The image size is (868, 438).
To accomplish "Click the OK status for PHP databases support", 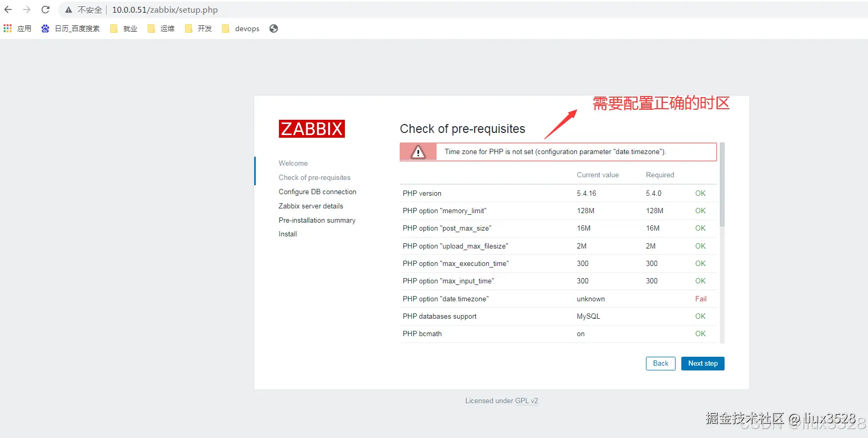I will tap(700, 316).
